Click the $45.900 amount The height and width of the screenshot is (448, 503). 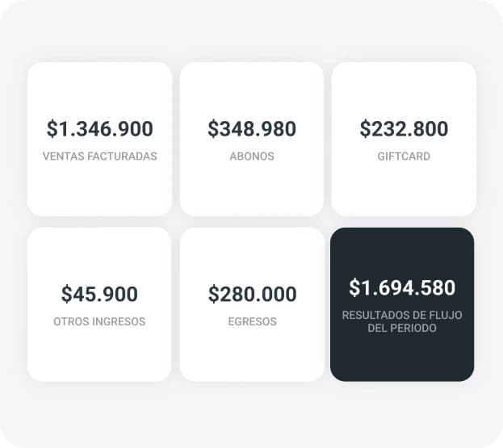99,295
